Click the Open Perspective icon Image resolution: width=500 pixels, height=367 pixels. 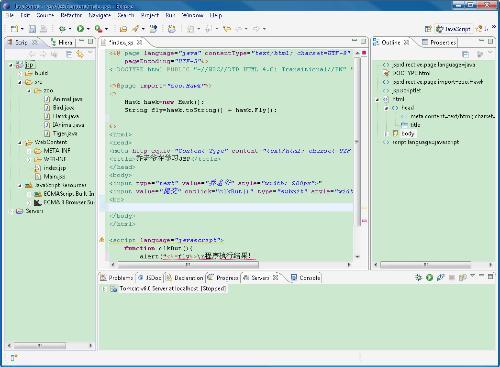point(428,29)
